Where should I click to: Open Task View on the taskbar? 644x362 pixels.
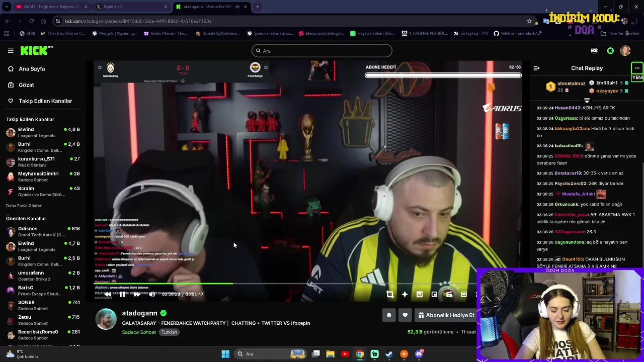(x=316, y=354)
